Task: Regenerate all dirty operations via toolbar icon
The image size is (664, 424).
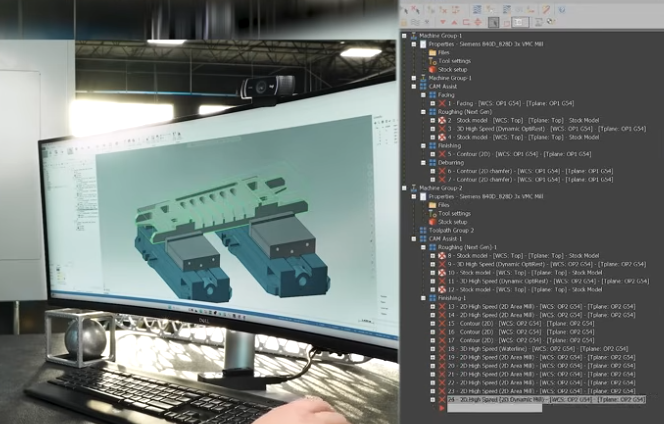Action: [443, 9]
